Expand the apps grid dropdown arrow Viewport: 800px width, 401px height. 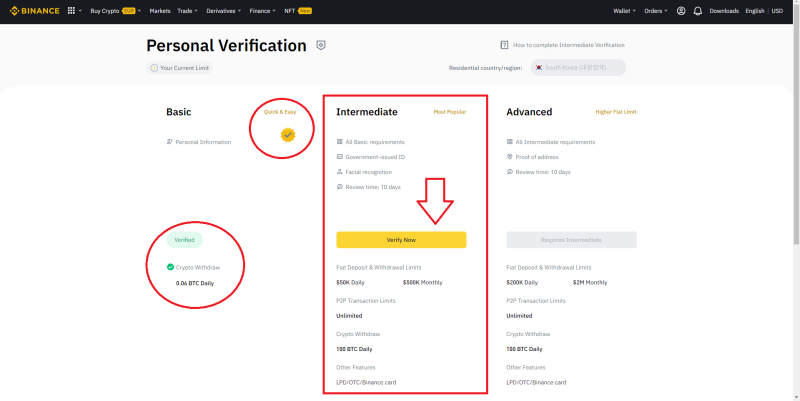point(80,11)
